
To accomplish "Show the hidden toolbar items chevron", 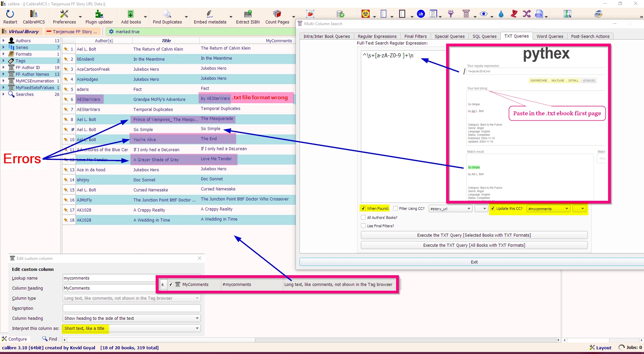I will (x=641, y=17).
